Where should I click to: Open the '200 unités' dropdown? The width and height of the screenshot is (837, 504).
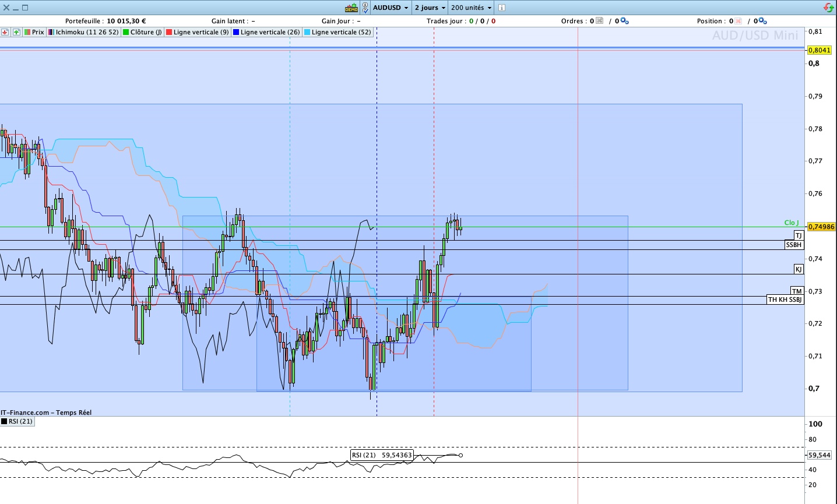pyautogui.click(x=471, y=8)
